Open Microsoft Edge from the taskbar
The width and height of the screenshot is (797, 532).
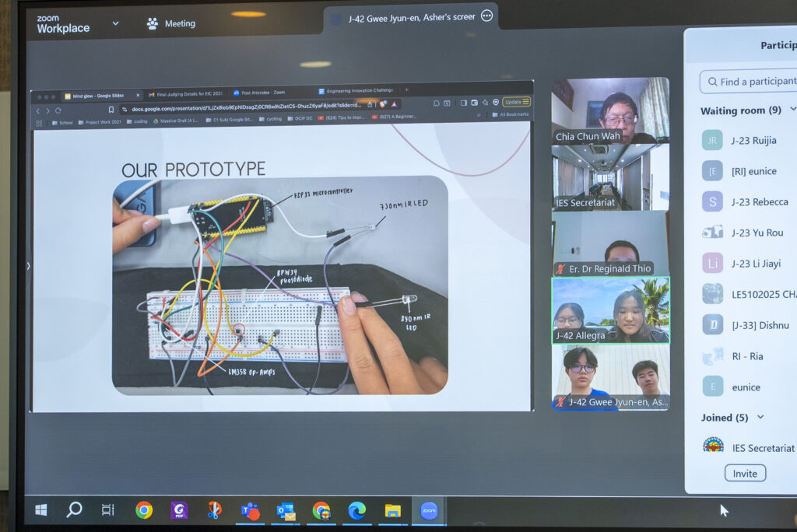356,511
